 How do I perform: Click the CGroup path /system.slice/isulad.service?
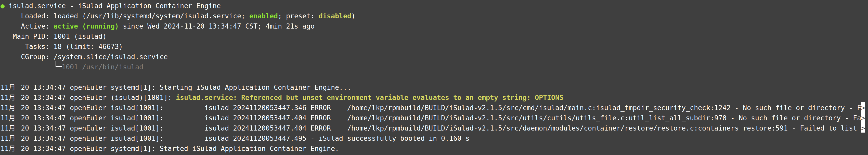[111, 57]
